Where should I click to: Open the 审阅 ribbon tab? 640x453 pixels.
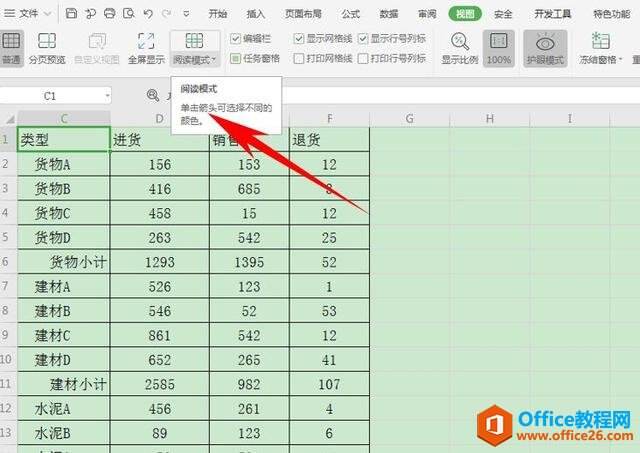(x=427, y=14)
